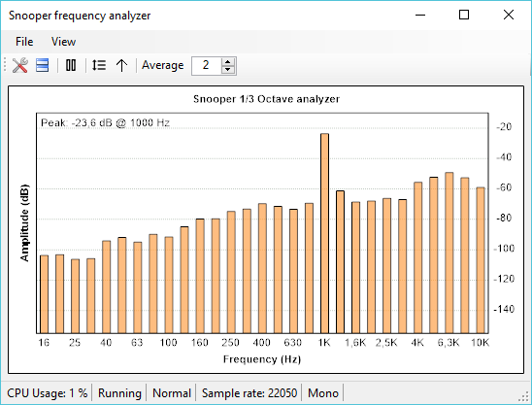The width and height of the screenshot is (532, 405).
Task: Click the Running status entry
Action: pyautogui.click(x=119, y=393)
